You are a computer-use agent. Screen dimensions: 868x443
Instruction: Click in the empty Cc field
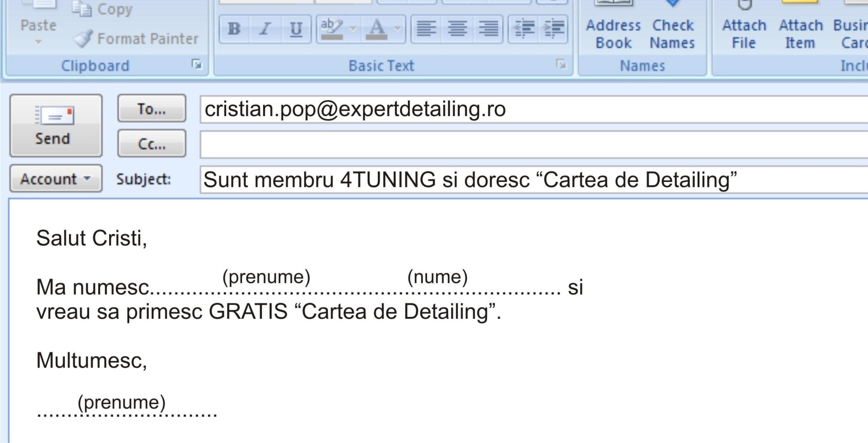tap(534, 144)
